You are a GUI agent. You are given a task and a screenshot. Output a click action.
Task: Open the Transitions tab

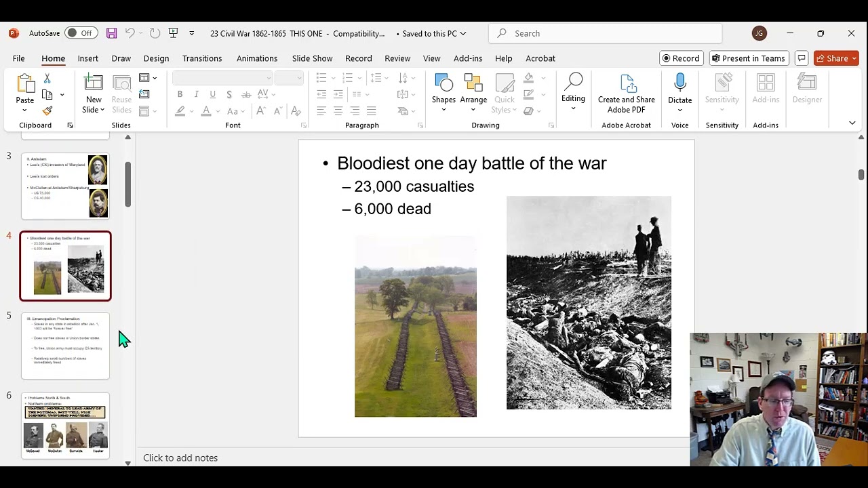tap(202, 58)
